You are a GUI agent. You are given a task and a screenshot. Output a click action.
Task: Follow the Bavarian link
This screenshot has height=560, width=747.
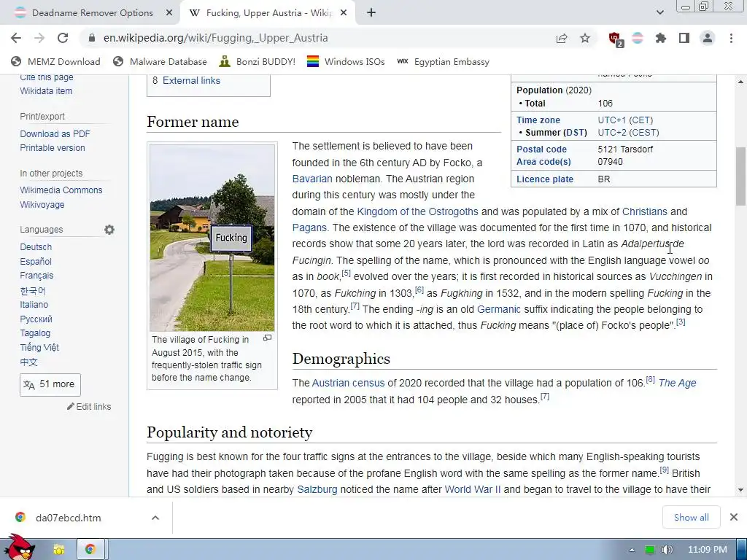[312, 179]
